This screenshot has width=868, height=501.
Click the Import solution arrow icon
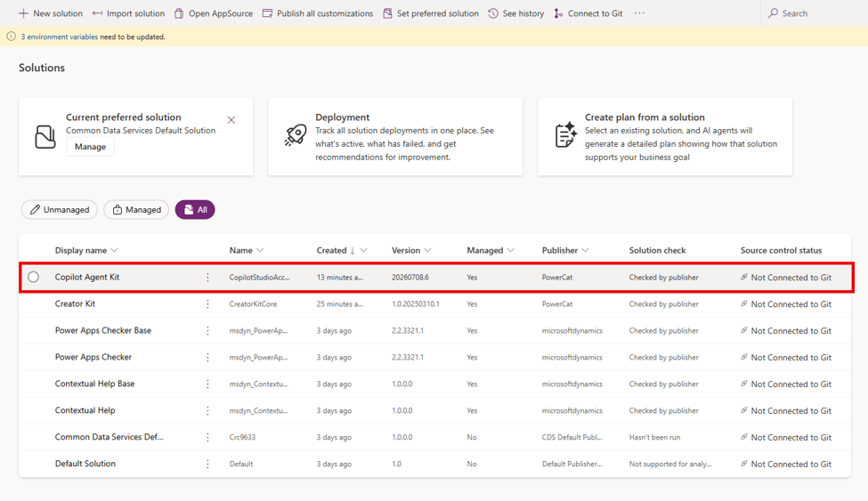click(97, 13)
